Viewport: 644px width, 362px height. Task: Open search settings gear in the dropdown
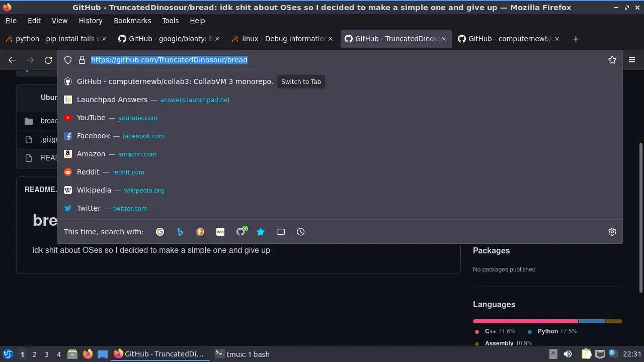coord(612,232)
